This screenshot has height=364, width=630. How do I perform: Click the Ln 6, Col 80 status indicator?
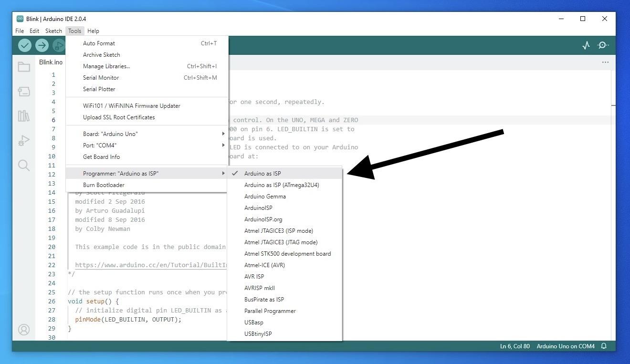[514, 346]
